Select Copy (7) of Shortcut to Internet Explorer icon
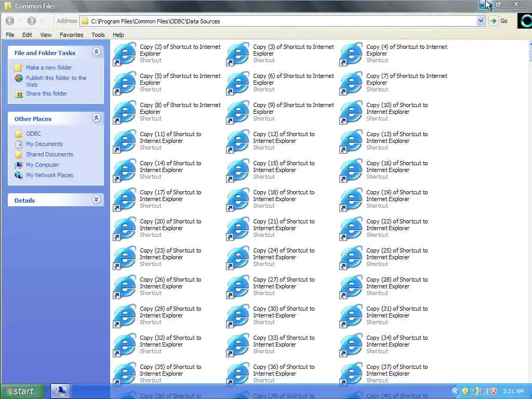Screen dimensions: 532x399 [x=352, y=83]
